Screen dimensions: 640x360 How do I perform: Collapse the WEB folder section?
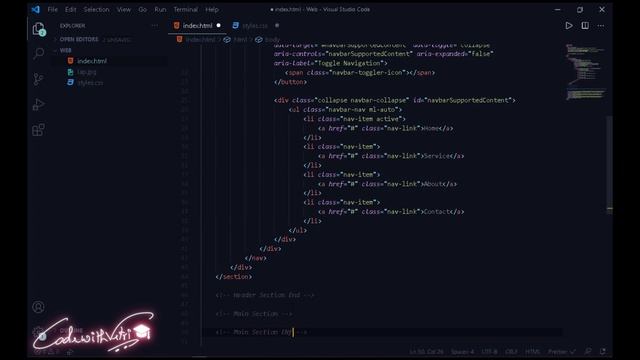65,50
